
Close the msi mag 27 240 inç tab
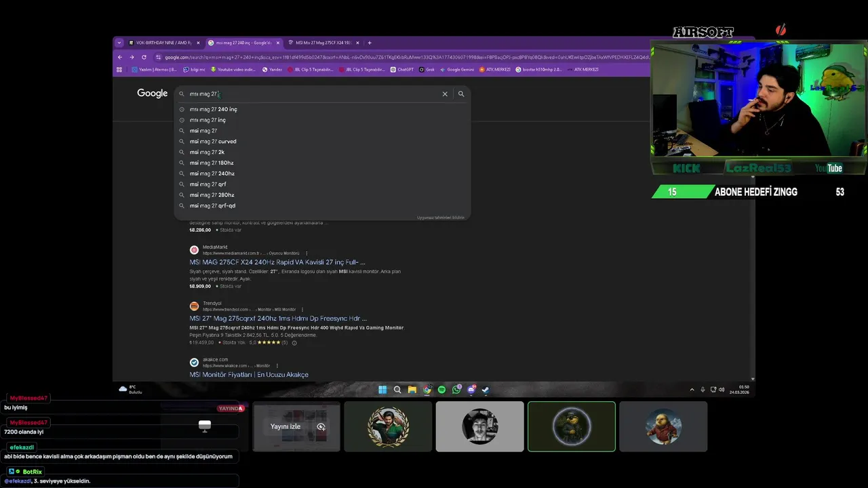277,43
